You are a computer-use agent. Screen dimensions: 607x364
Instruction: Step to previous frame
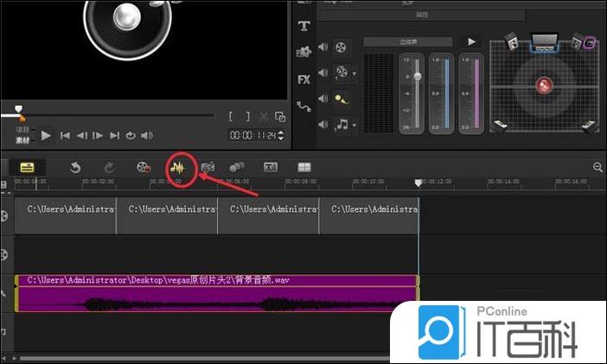tap(81, 136)
